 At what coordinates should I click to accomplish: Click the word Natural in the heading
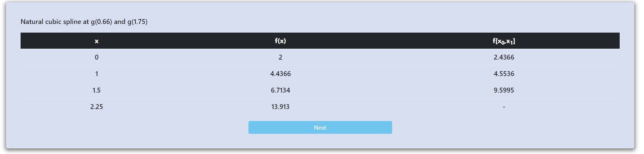(x=32, y=22)
